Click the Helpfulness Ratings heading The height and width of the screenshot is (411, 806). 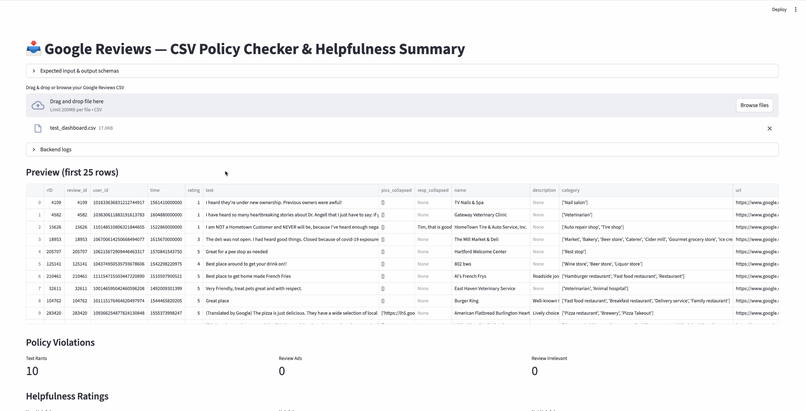point(67,396)
